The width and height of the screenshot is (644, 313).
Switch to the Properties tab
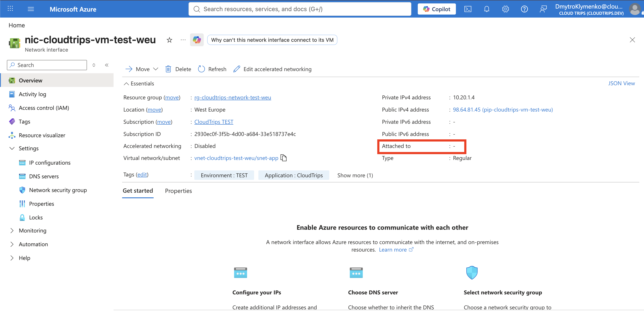click(178, 191)
